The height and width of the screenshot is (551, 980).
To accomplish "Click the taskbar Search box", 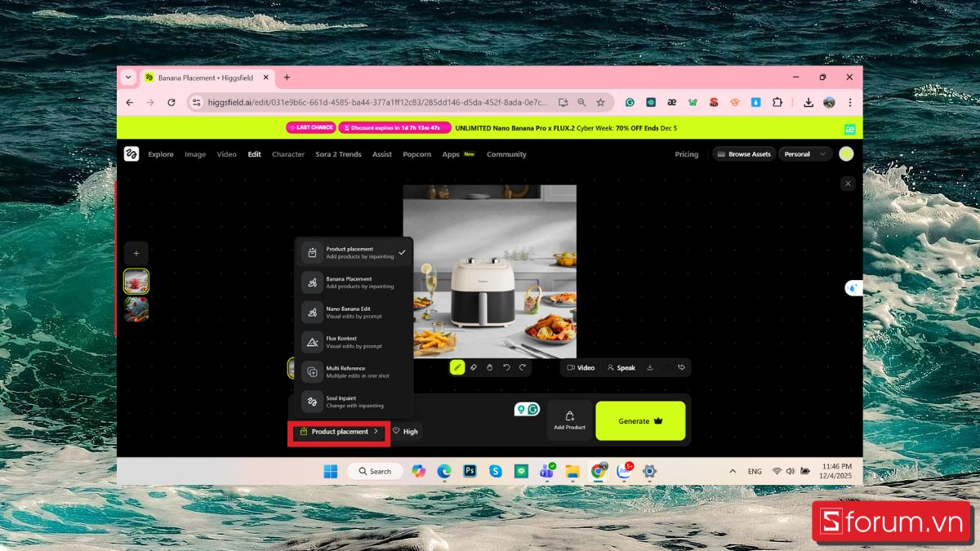I will pos(374,471).
